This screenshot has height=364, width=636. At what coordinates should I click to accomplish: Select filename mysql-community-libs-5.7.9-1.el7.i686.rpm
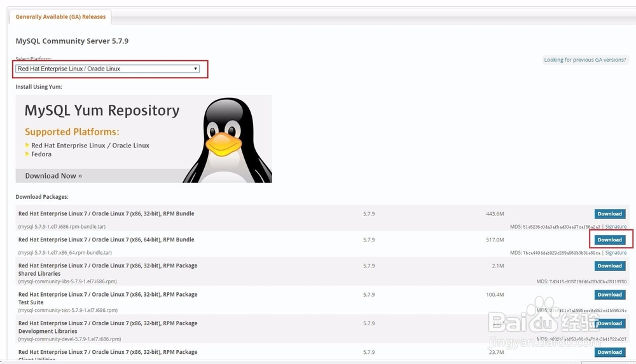coord(67,281)
